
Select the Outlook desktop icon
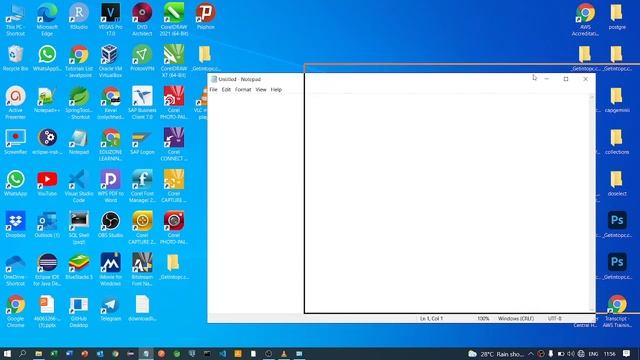[47, 225]
